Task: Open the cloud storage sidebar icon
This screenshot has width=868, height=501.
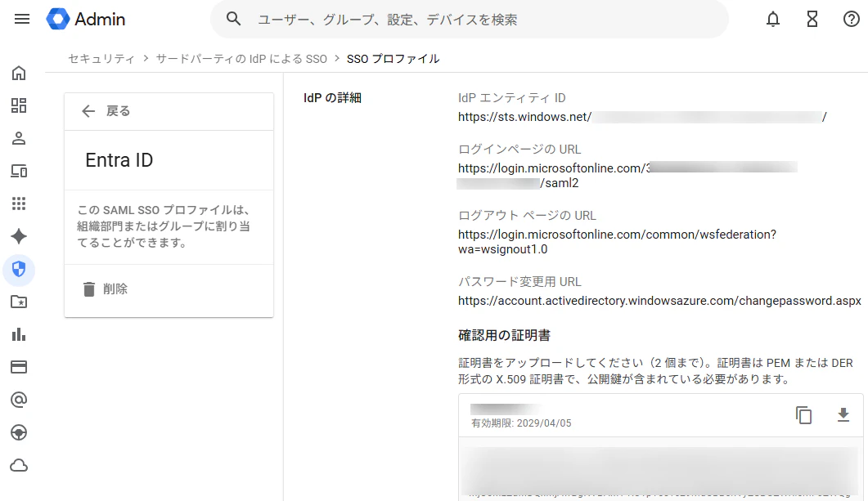Action: (x=19, y=466)
